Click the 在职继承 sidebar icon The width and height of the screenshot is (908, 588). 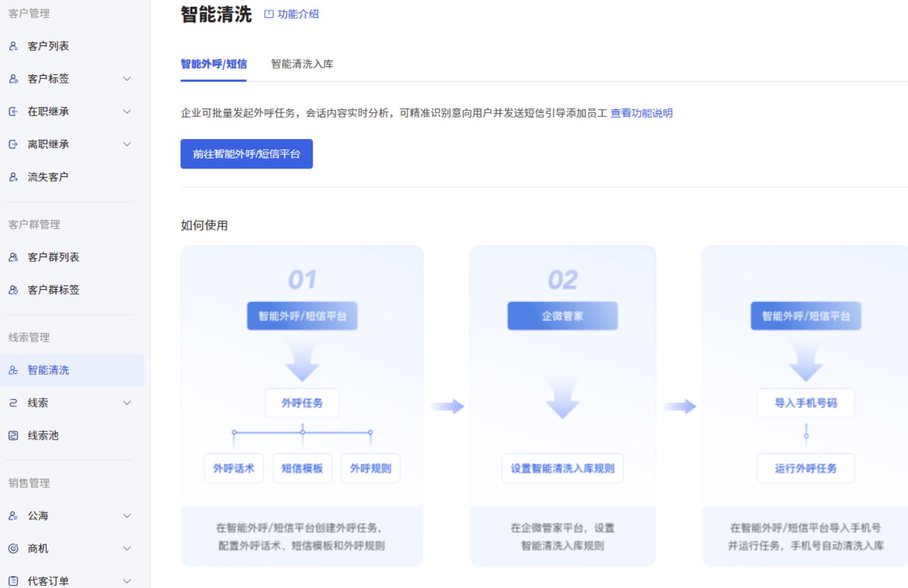(x=13, y=112)
